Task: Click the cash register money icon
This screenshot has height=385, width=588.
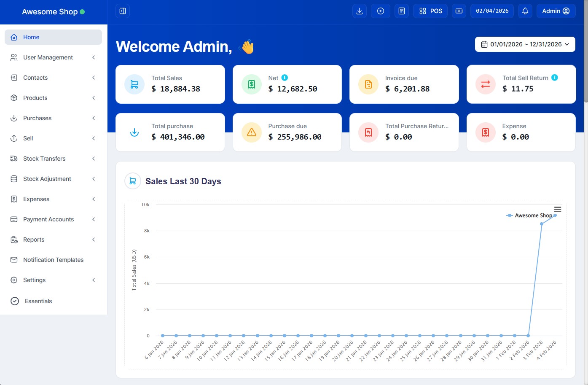Action: tap(459, 11)
